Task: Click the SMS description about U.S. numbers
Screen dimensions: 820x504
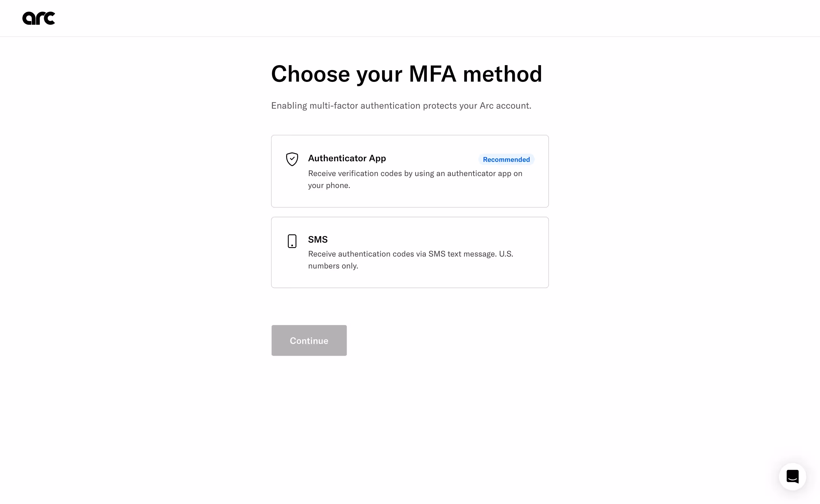Action: pos(410,260)
